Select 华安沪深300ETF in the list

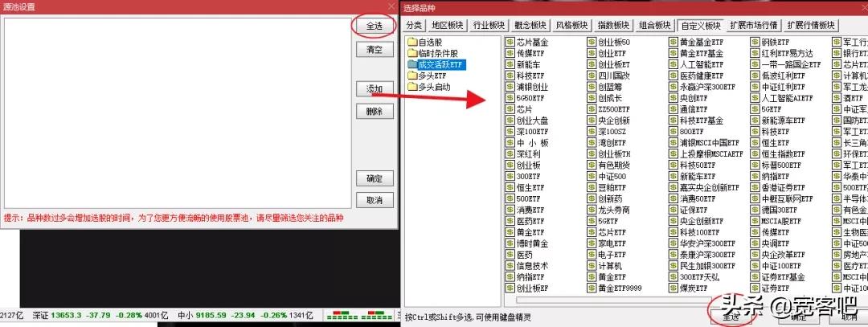(707, 244)
